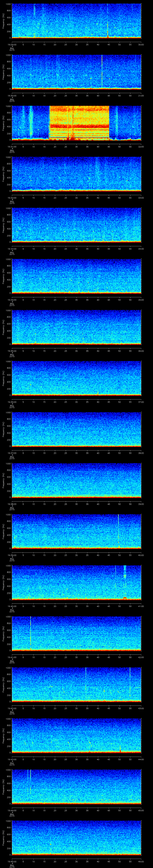Click the 19:36:00 start time label
Viewport: 153px width, 868px height.
click(x=12, y=402)
